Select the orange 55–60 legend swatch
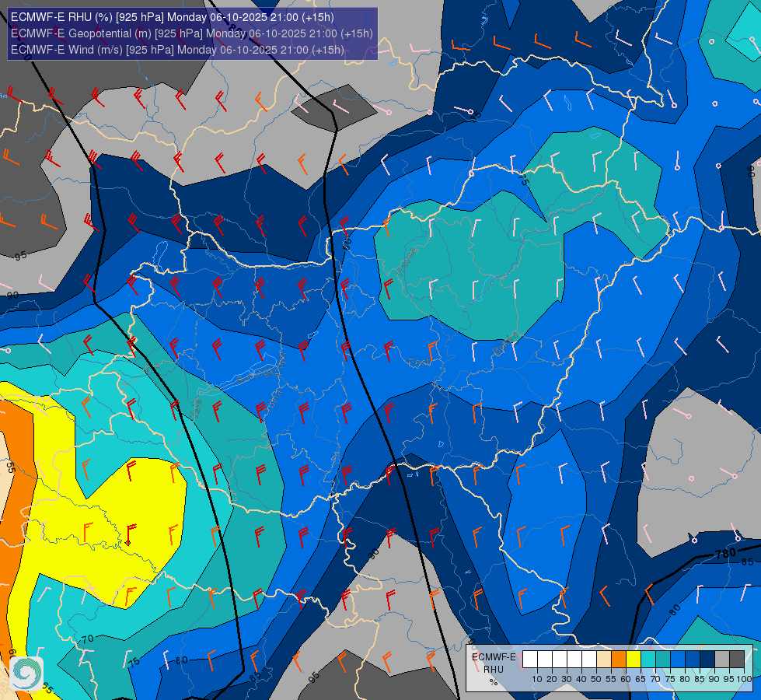761x700 pixels. tap(618, 660)
